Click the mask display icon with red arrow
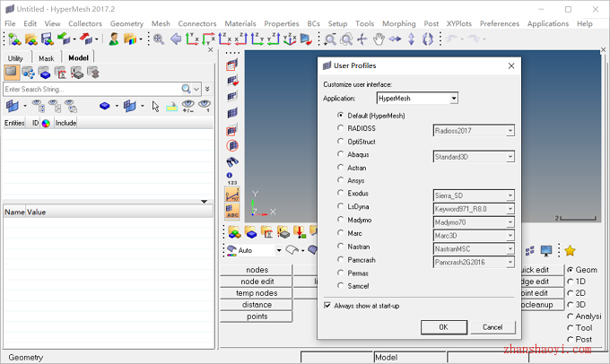 [x=232, y=81]
